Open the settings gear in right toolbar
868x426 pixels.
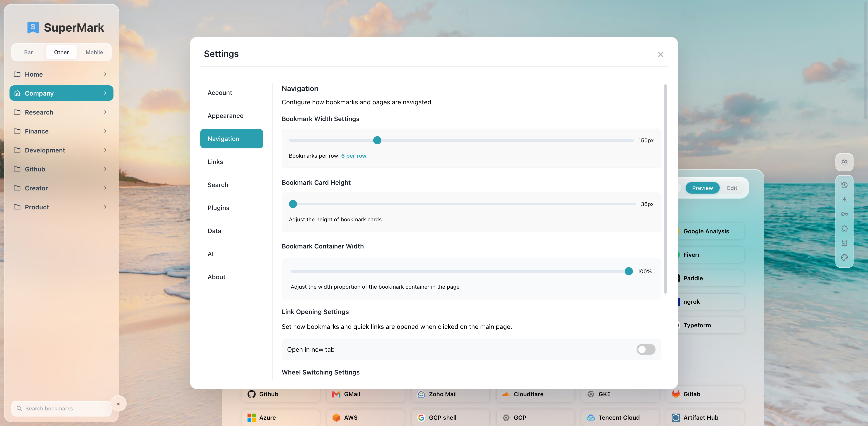pyautogui.click(x=844, y=162)
